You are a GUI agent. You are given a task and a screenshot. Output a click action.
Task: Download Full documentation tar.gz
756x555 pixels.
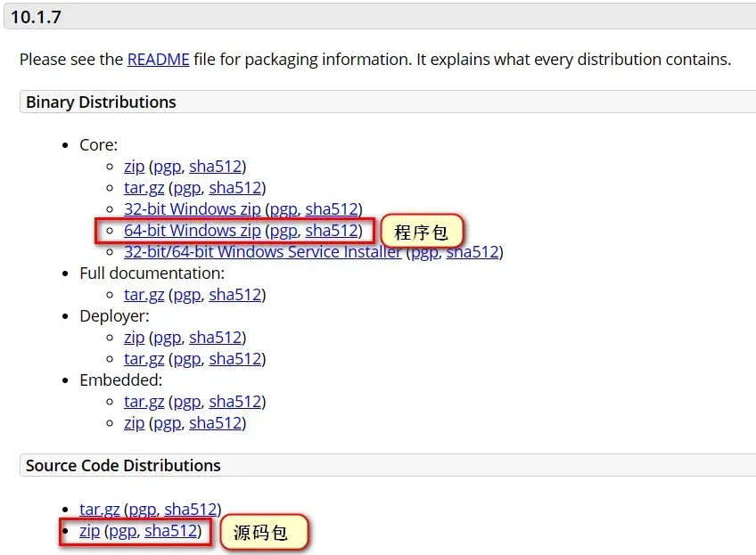(144, 295)
